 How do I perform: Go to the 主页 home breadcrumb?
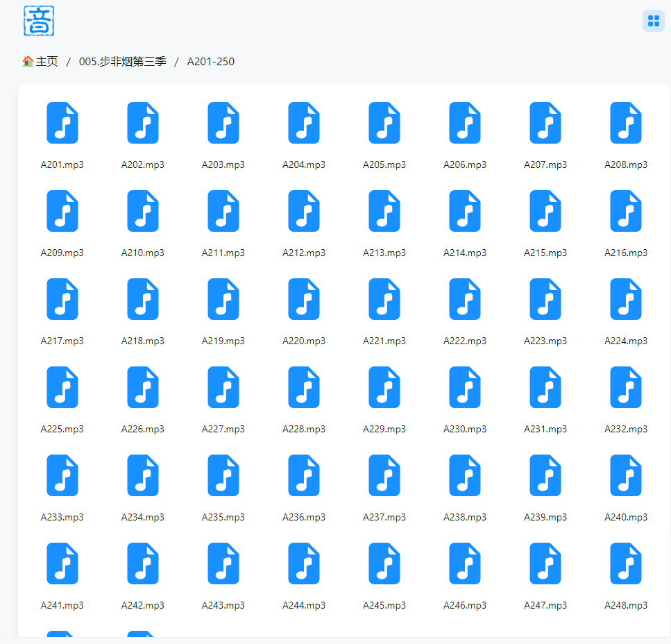point(46,62)
